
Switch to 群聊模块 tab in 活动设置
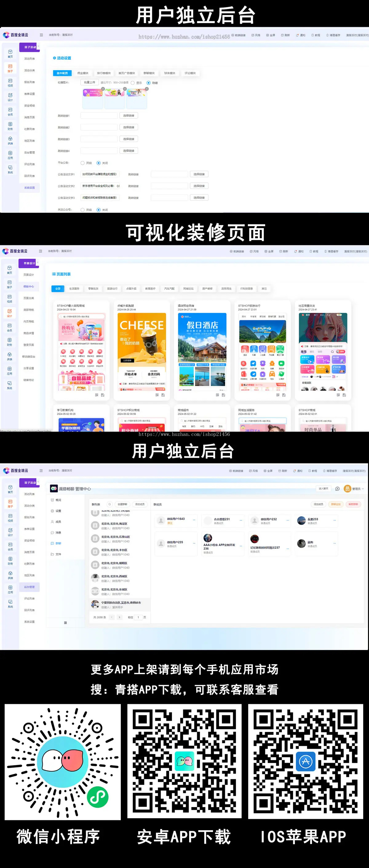tap(149, 73)
